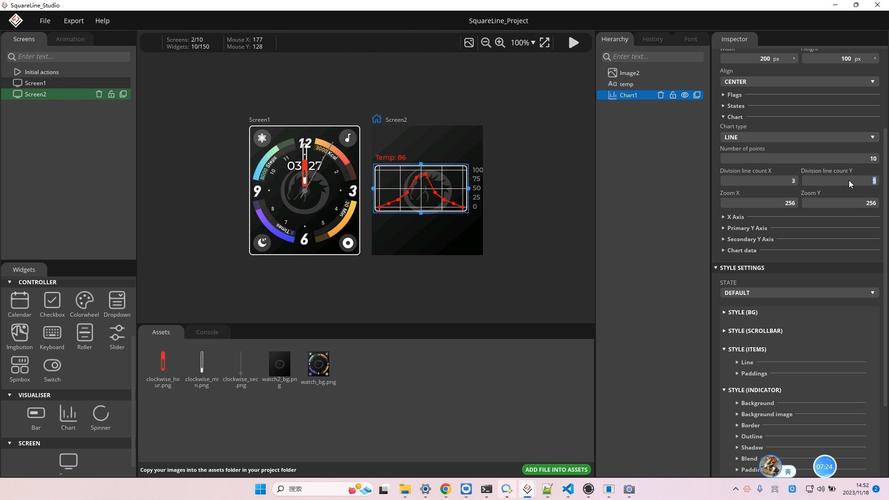Viewport: 889px width, 500px height.
Task: Click the Number of points field
Action: [798, 158]
